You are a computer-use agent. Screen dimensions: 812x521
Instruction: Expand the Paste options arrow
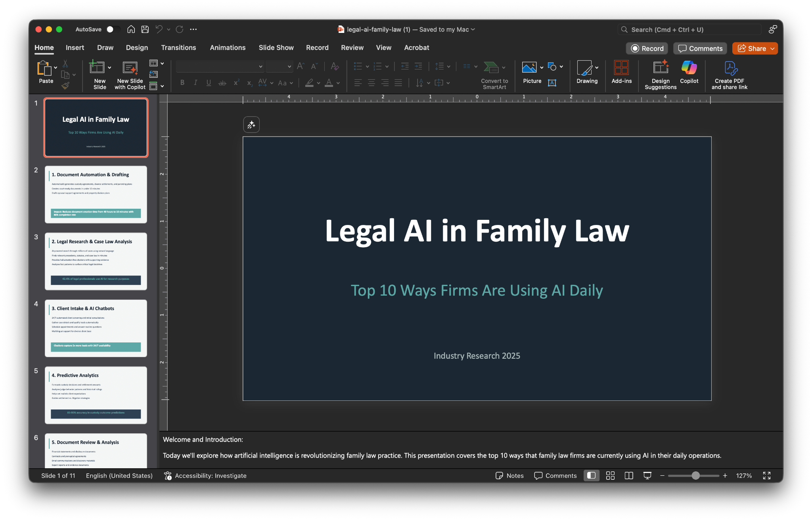[x=56, y=67]
